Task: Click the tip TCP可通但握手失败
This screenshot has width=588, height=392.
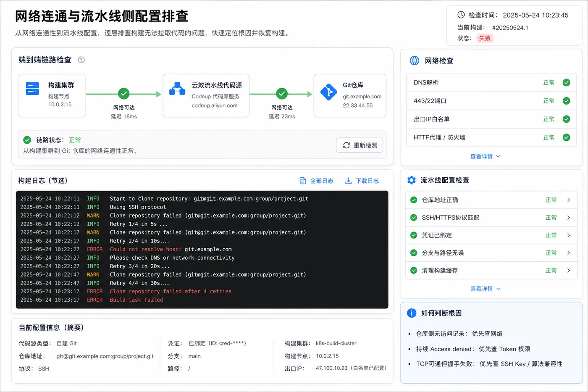Action: point(489,364)
